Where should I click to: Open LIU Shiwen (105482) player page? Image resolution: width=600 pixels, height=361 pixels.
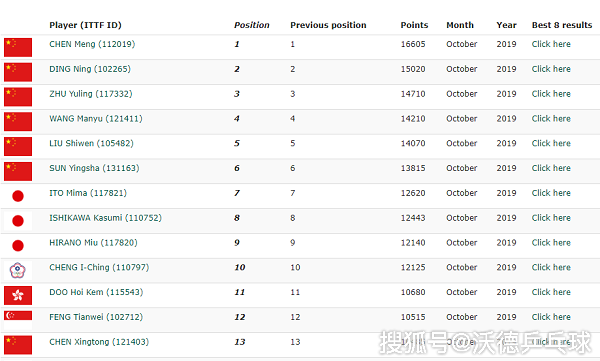click(x=91, y=143)
